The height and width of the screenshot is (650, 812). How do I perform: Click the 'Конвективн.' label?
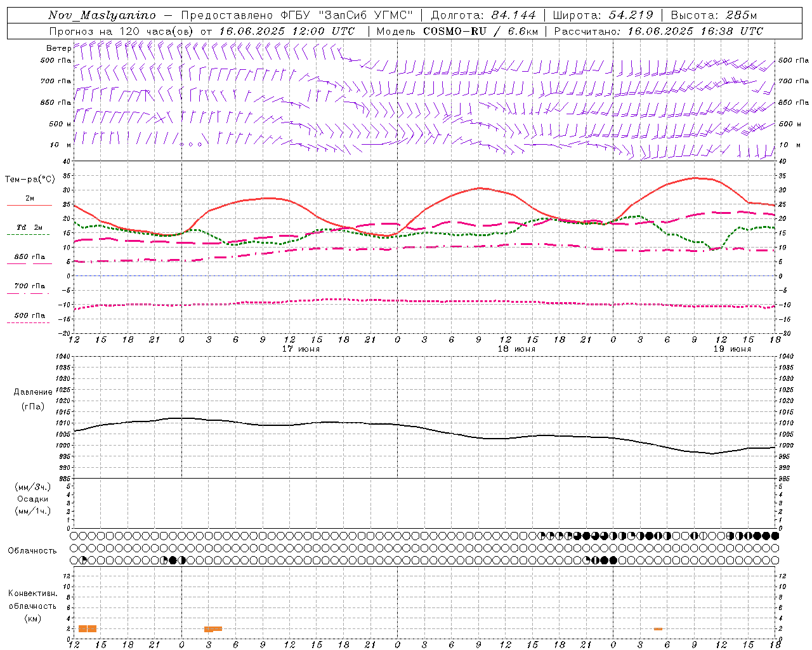33,594
